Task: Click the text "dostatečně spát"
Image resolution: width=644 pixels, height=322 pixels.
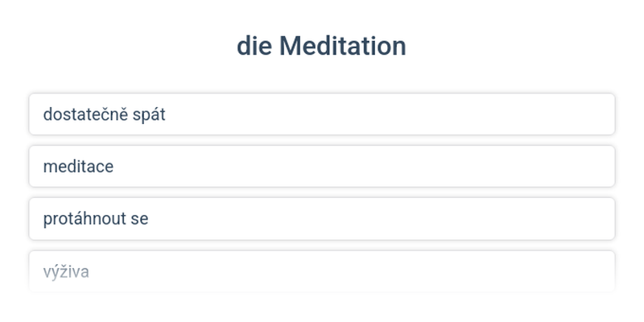Action: pyautogui.click(x=104, y=114)
